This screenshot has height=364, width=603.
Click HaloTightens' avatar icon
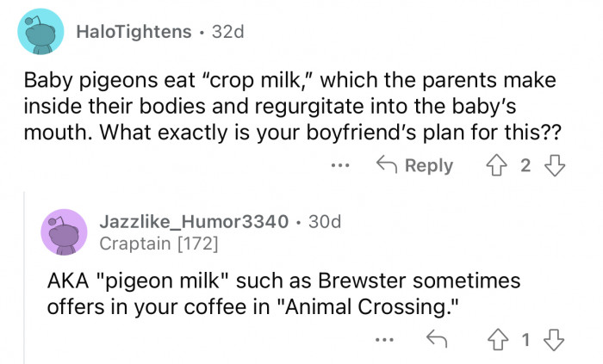pos(40,32)
